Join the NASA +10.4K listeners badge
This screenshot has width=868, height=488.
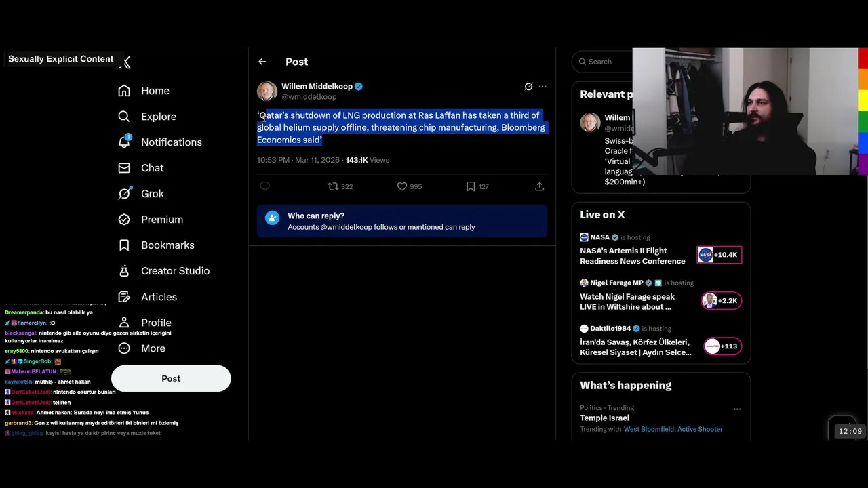point(719,255)
